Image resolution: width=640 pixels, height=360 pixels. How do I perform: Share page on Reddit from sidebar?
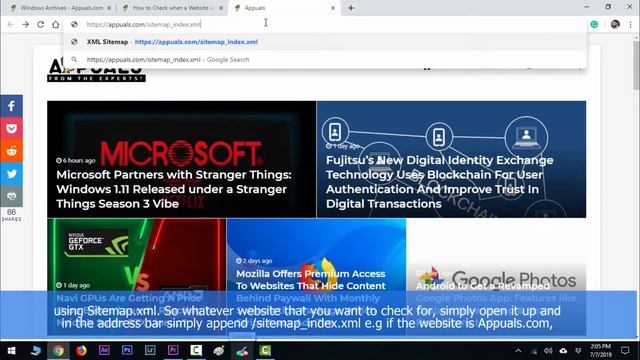click(x=11, y=151)
